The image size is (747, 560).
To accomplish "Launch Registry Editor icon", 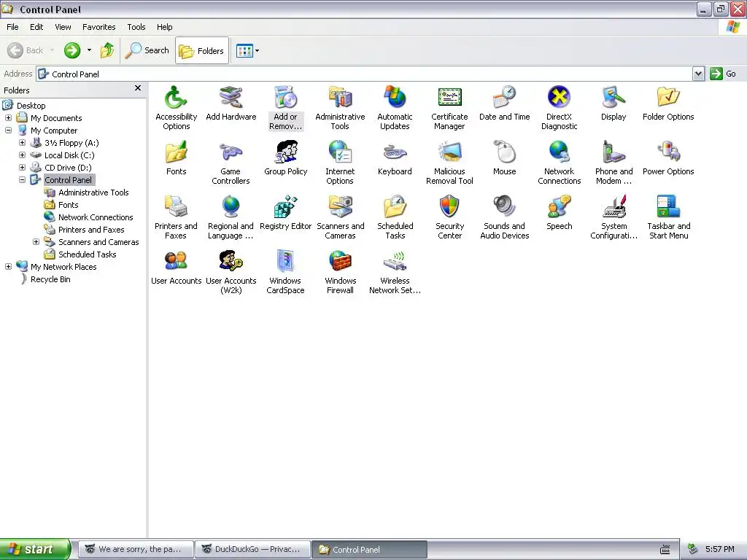I will click(286, 213).
